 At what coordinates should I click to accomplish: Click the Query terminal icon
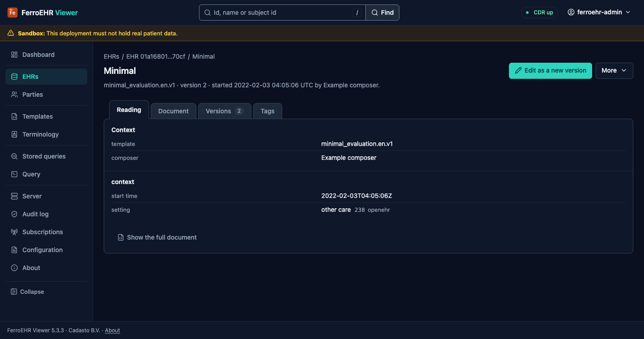pos(14,174)
